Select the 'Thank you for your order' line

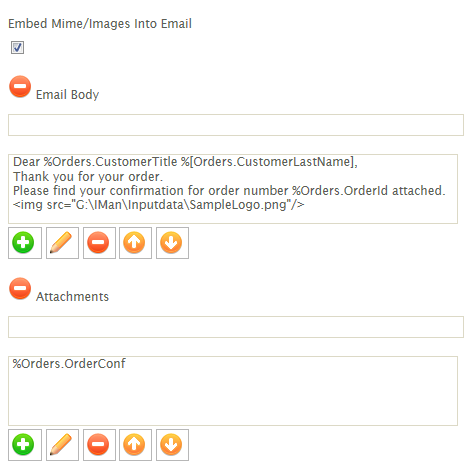(x=88, y=176)
